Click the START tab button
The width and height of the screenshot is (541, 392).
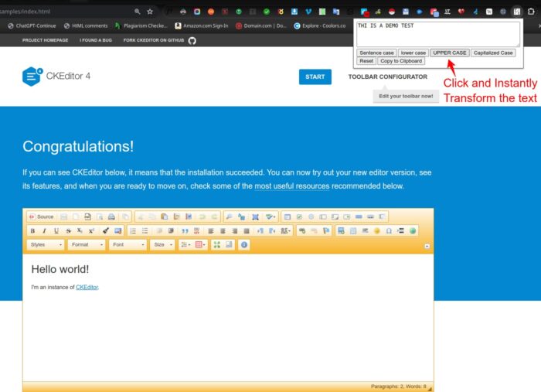click(x=315, y=77)
